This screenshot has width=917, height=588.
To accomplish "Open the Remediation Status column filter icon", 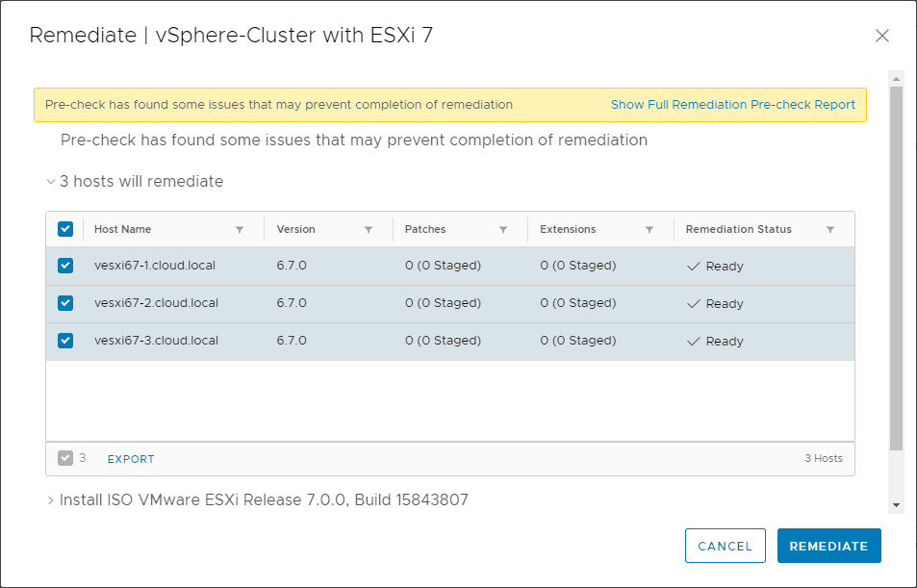I will point(830,230).
